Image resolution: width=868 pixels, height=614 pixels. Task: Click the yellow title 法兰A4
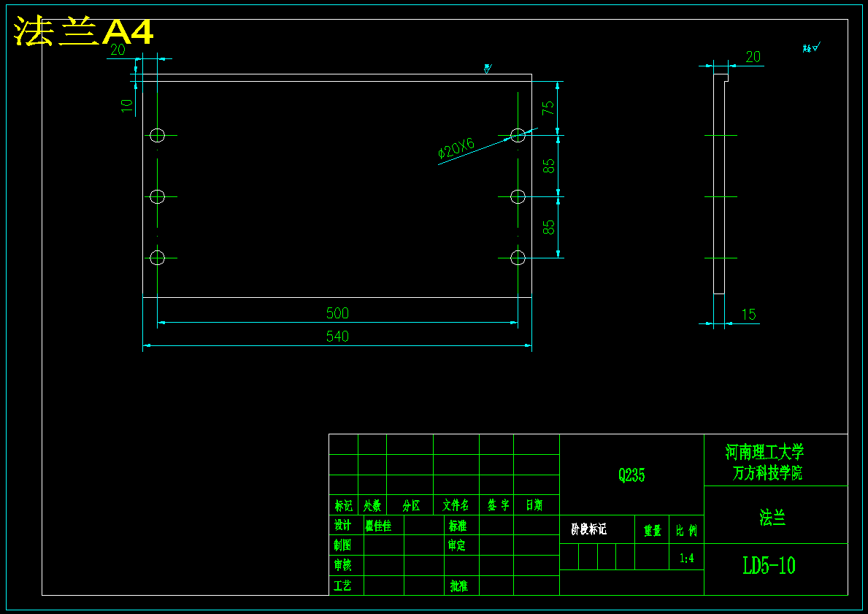83,31
